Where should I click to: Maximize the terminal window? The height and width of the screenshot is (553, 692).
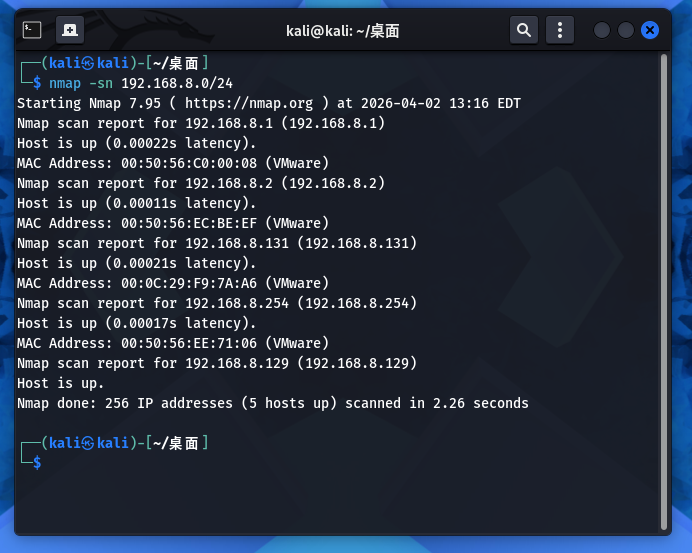[626, 30]
